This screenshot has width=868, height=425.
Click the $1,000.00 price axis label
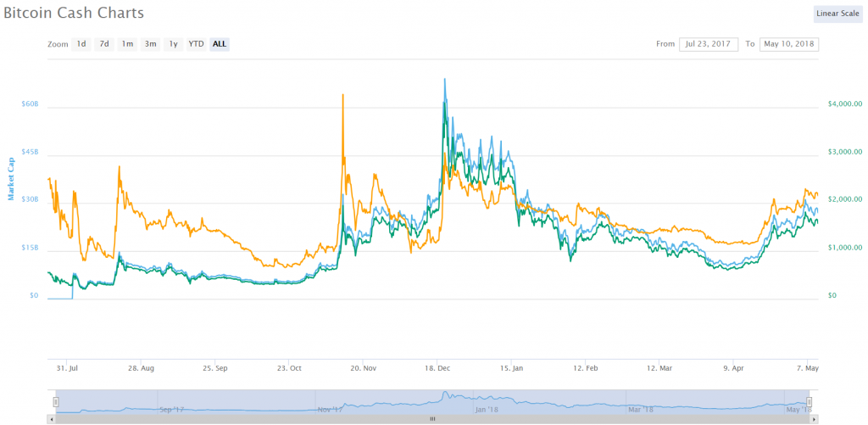pos(845,248)
